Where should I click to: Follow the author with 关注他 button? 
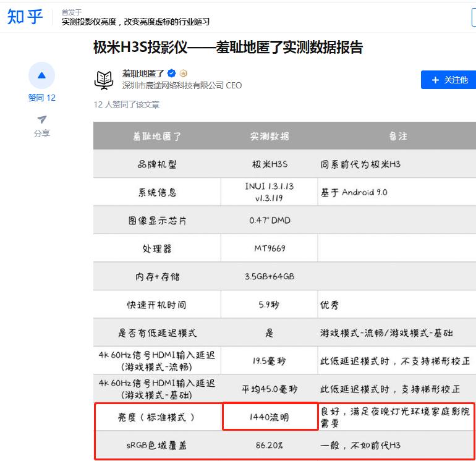[448, 80]
